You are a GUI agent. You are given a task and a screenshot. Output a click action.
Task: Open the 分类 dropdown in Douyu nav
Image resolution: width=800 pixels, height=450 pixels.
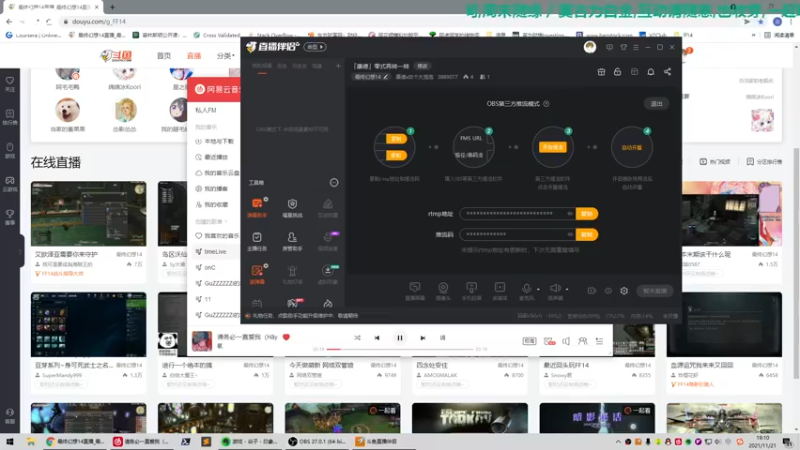[225, 56]
